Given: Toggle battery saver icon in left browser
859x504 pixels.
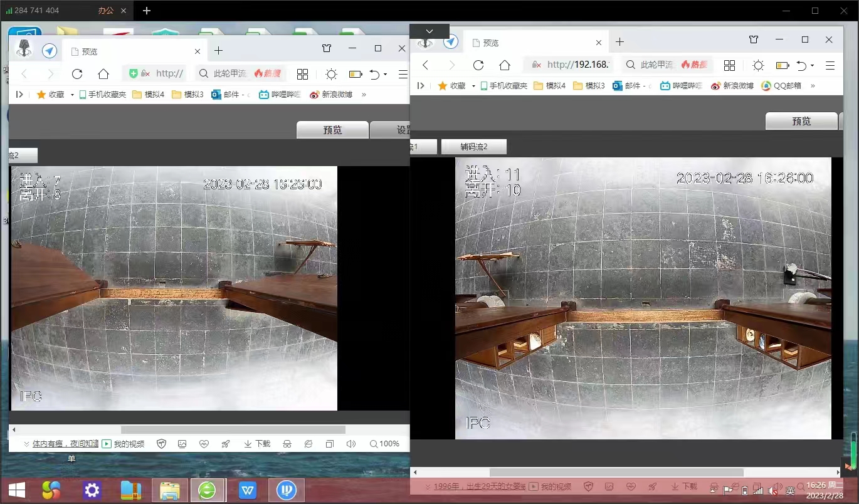Looking at the screenshot, I should 355,74.
